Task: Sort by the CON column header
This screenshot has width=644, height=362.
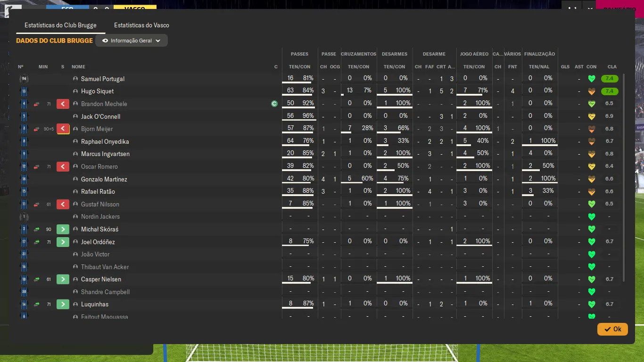Action: [592, 67]
